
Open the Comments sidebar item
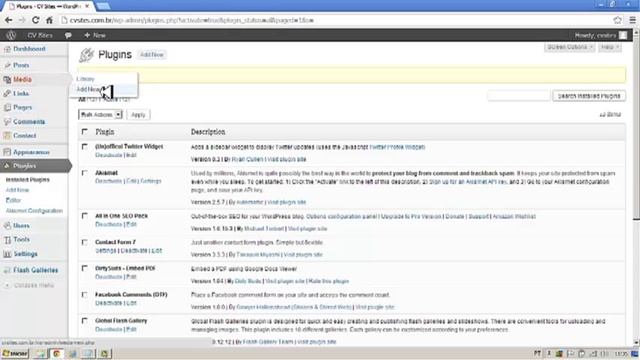coord(29,122)
